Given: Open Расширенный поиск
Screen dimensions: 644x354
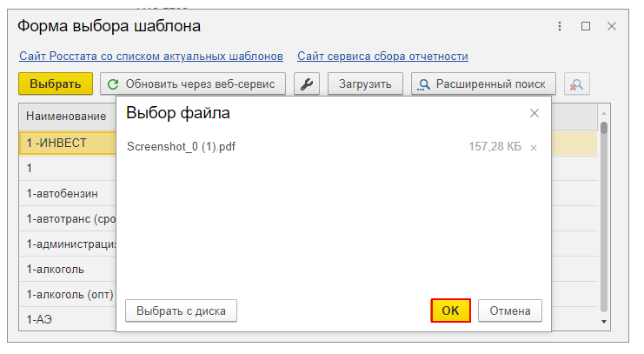Looking at the screenshot, I should (483, 84).
